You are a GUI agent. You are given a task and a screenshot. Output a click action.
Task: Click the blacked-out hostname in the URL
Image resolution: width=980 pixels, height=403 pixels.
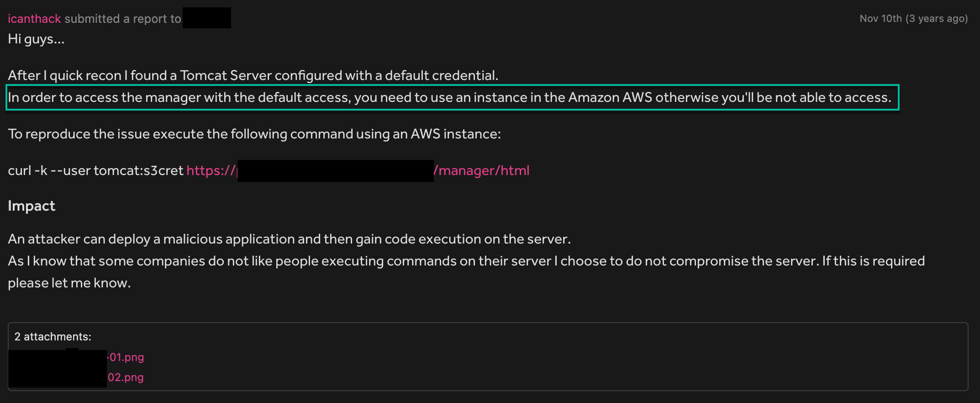pyautogui.click(x=336, y=171)
